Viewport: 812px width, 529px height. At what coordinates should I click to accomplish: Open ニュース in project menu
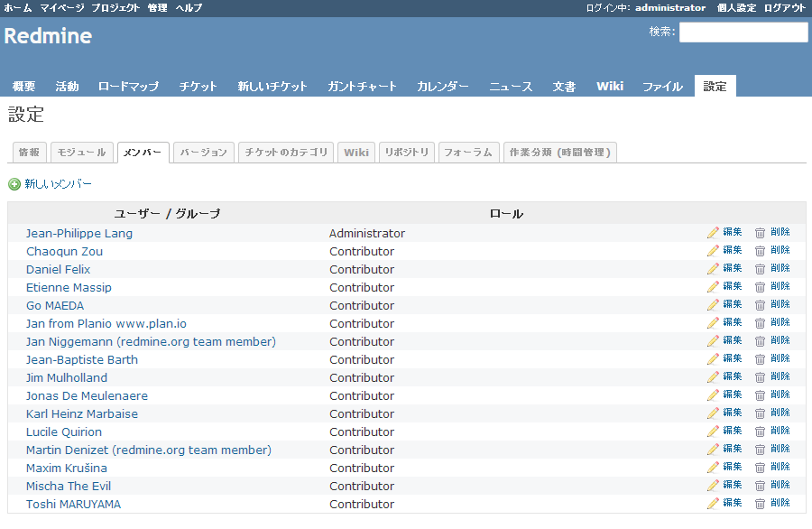click(x=512, y=87)
